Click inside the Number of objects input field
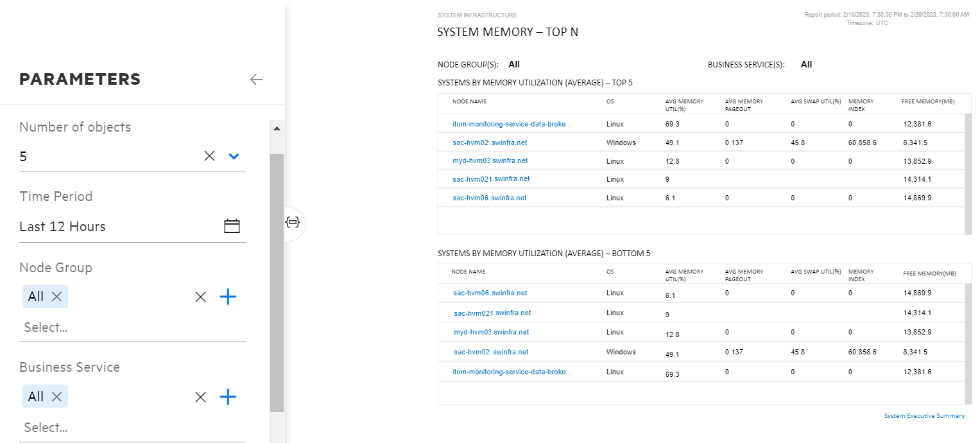The height and width of the screenshot is (443, 980). tap(96, 155)
